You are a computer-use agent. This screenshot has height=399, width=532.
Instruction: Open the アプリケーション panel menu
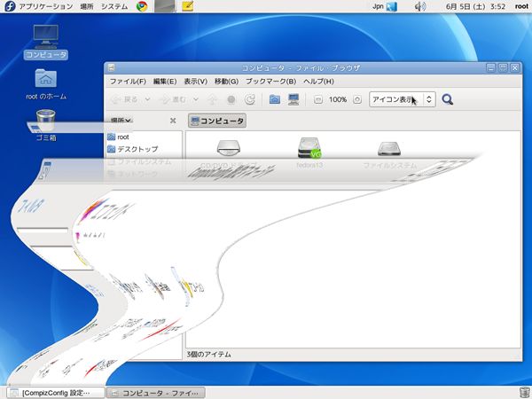pos(46,6)
